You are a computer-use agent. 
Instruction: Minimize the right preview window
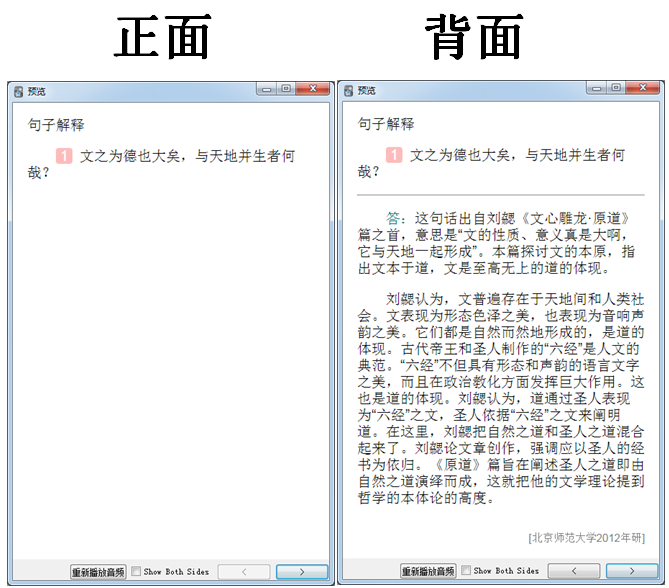click(x=597, y=88)
